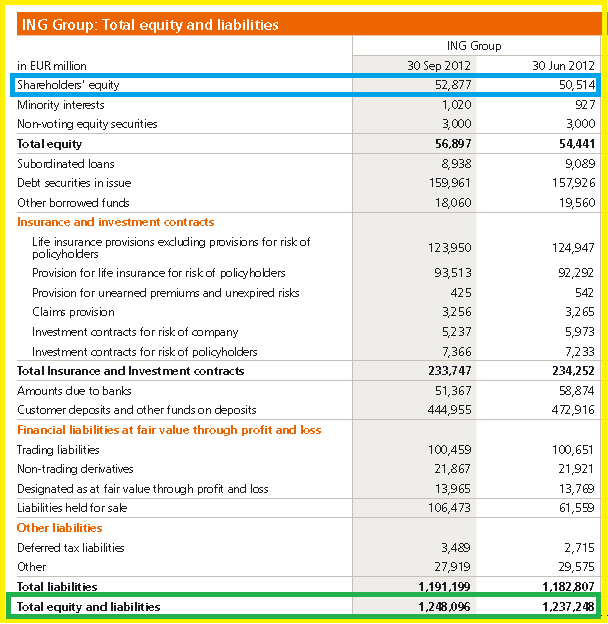Select Minority interests value 927

pos(585,105)
